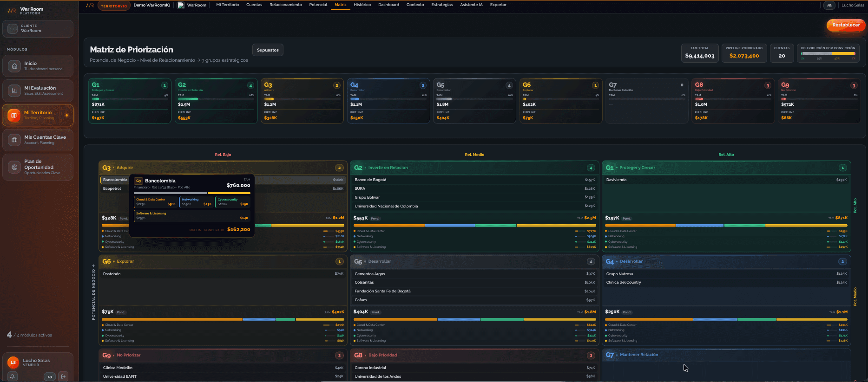The height and width of the screenshot is (382, 868).
Task: Open notifications bell in sidebar footer
Action: pyautogui.click(x=13, y=376)
